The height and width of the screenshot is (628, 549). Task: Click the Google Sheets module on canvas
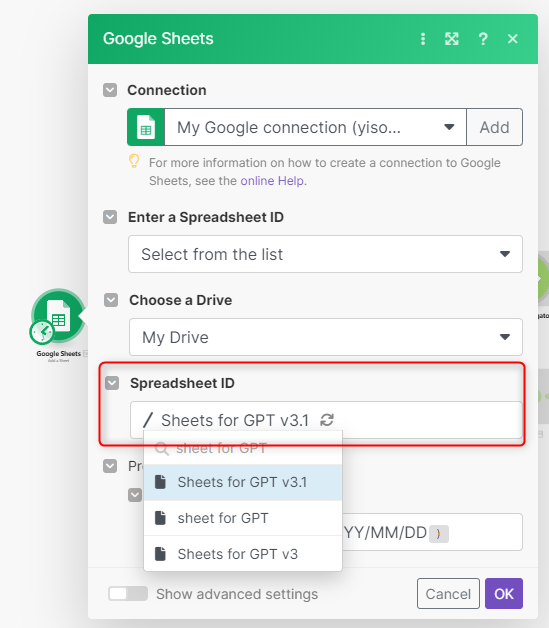tap(59, 316)
